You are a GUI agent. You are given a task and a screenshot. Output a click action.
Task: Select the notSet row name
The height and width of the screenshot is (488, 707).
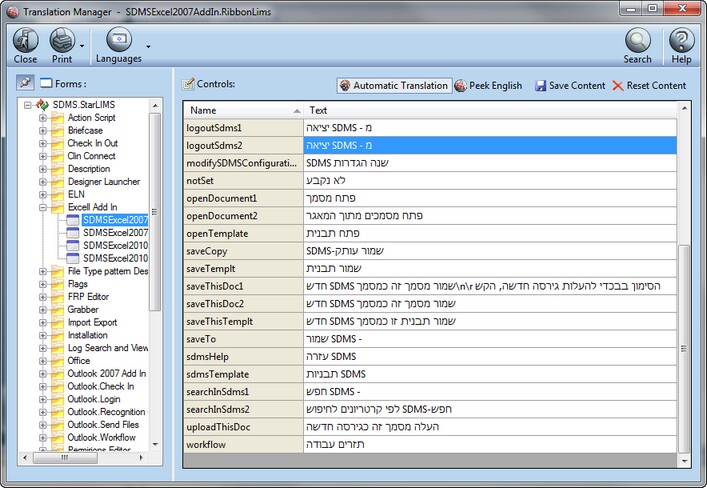pos(244,181)
